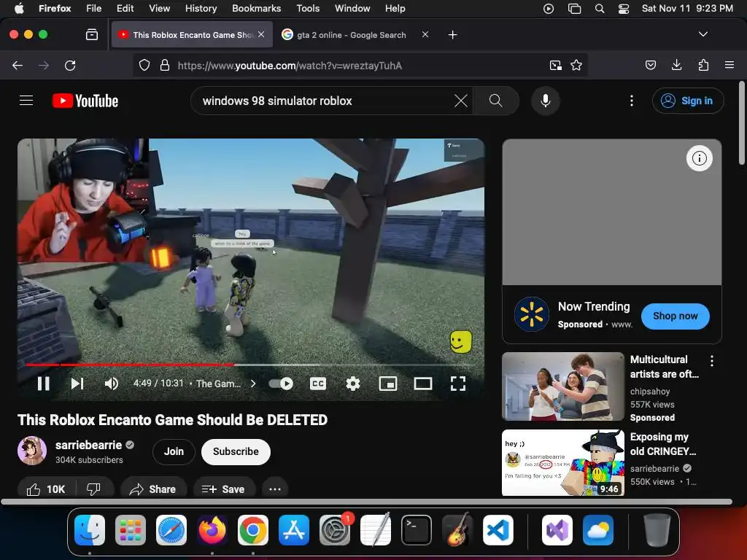Seek on the red video progress bar
The image size is (747, 560).
click(251, 365)
